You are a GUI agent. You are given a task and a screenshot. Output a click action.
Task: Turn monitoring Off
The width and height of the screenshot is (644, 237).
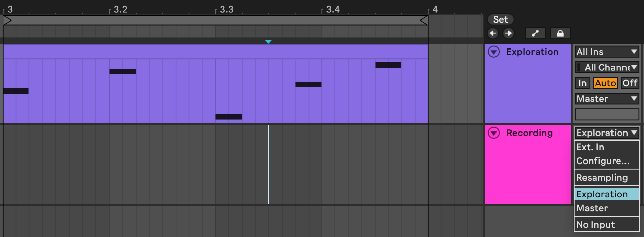(630, 83)
